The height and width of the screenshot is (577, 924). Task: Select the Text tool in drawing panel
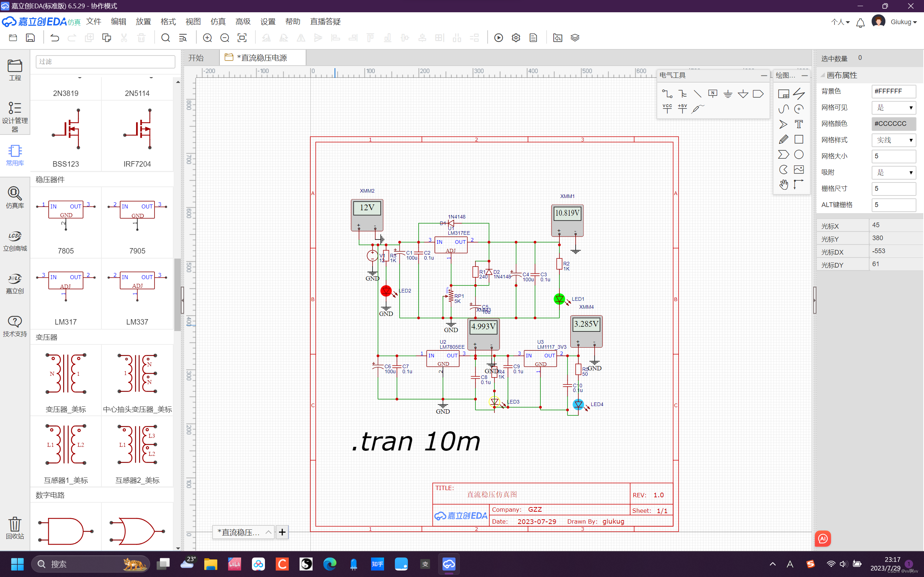(x=798, y=124)
